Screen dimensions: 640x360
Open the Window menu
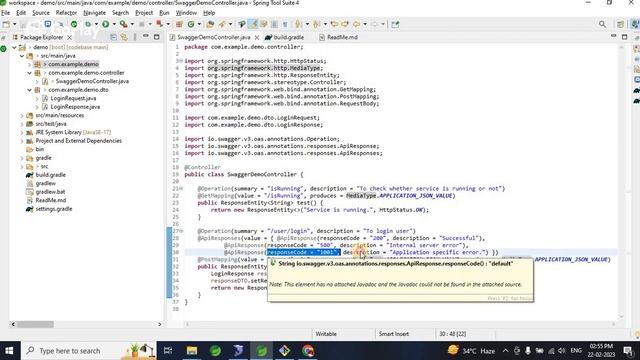pyautogui.click(x=186, y=13)
